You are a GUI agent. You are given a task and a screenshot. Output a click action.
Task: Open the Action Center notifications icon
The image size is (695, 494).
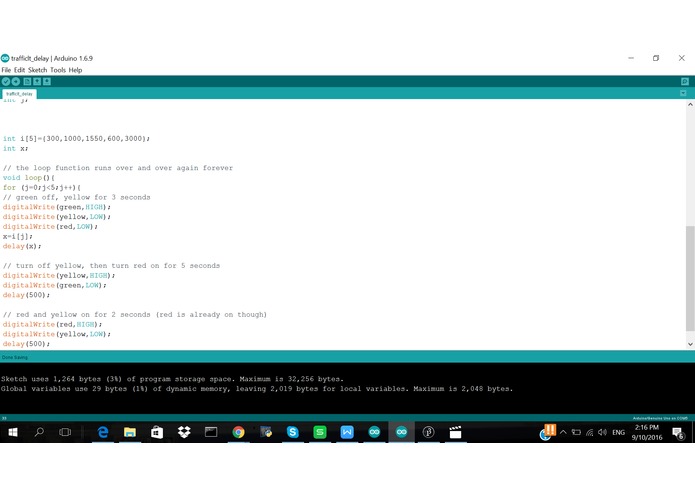click(x=678, y=433)
